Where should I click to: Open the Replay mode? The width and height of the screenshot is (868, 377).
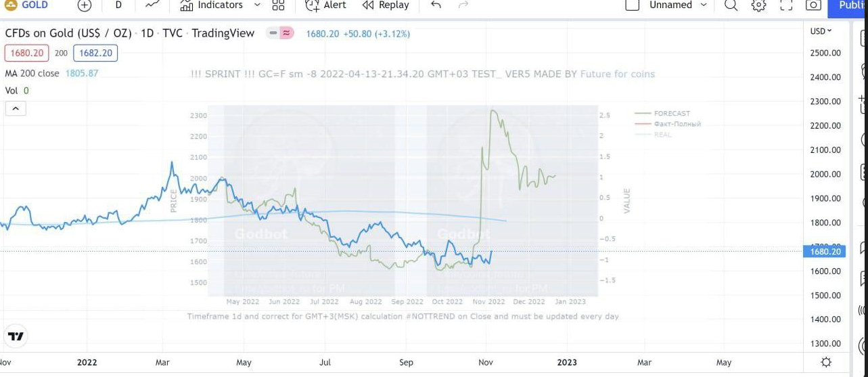[386, 5]
